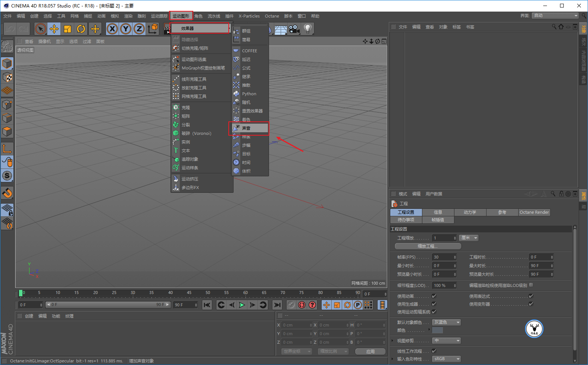Toggle the Parameter (P) keyframe icon

[357, 305]
